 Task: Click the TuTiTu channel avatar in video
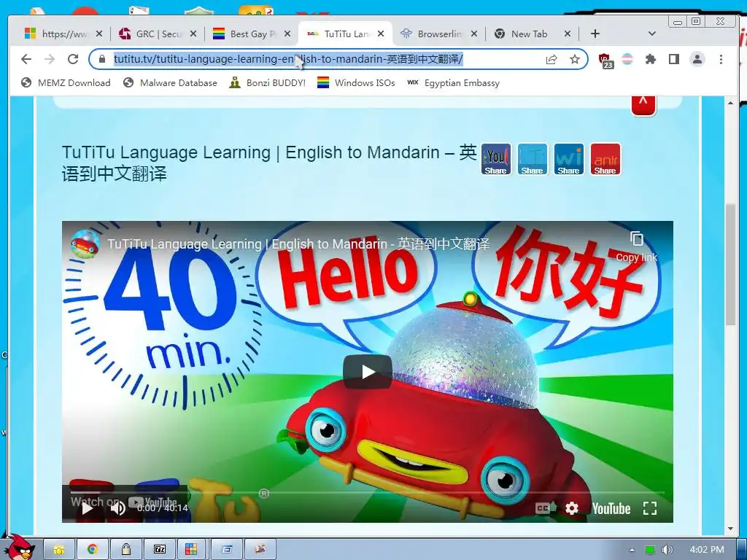[85, 244]
